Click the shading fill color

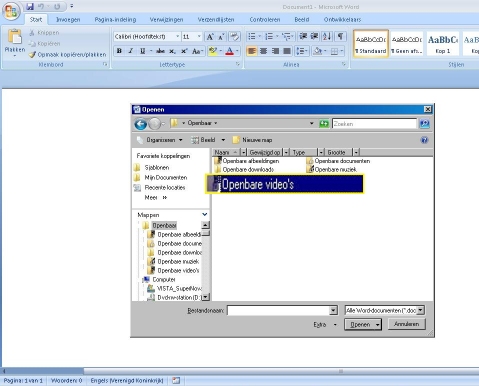click(318, 51)
